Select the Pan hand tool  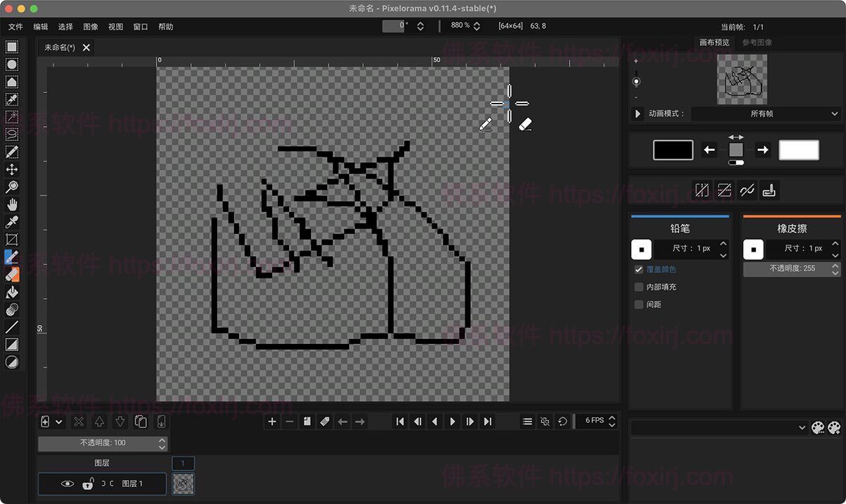coord(12,204)
